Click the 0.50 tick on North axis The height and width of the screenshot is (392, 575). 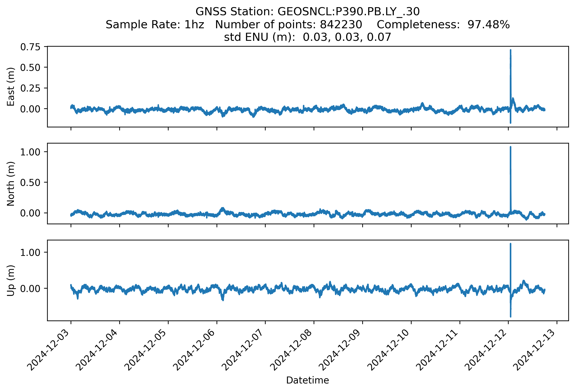tap(30, 183)
